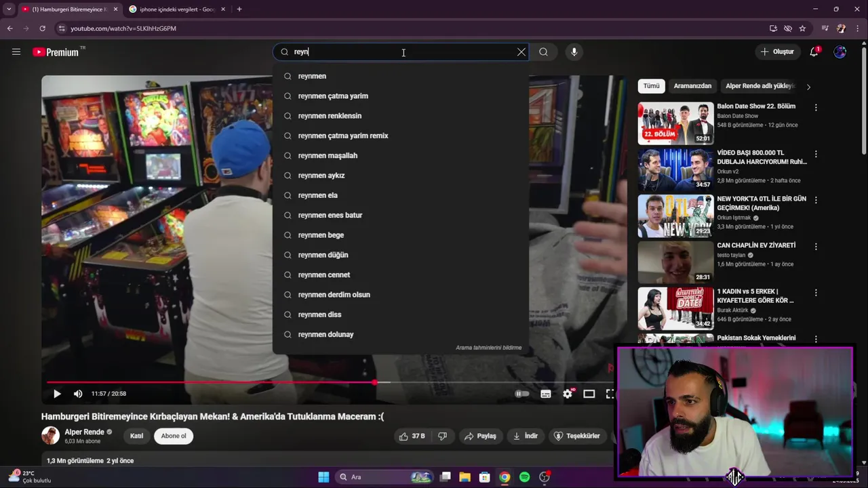Switch to 'iphone içindeki vergilert' browser tab
Image resolution: width=868 pixels, height=488 pixels.
[177, 9]
